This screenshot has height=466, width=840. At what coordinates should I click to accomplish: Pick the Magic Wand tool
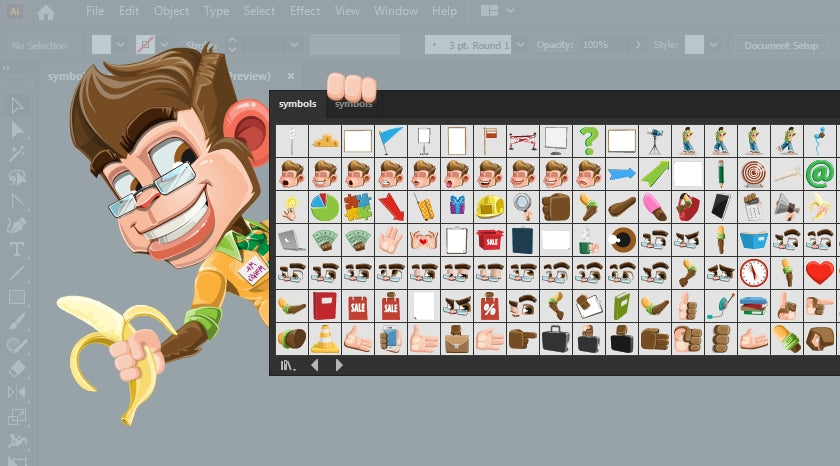click(17, 153)
